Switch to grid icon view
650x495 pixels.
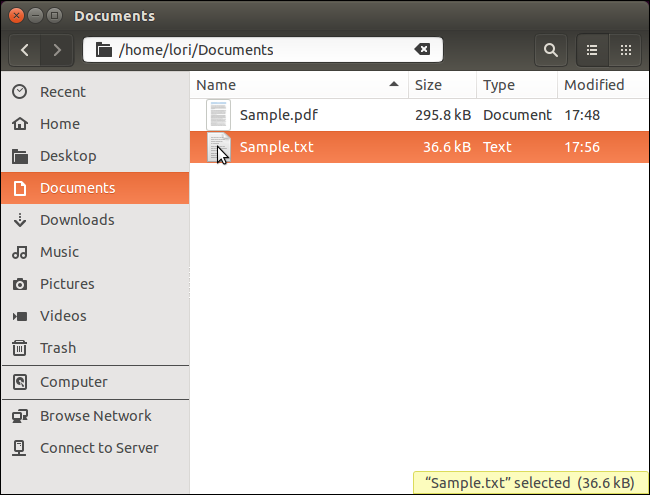(x=625, y=49)
